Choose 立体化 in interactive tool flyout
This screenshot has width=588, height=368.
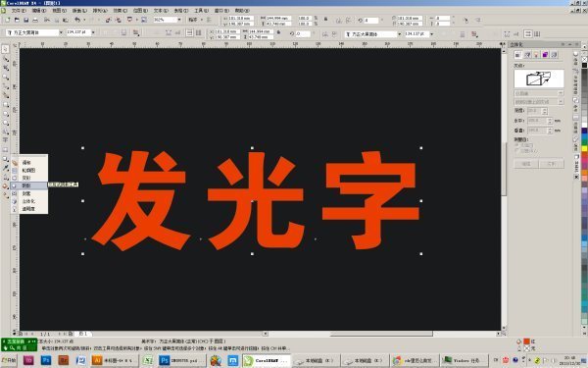(x=29, y=201)
